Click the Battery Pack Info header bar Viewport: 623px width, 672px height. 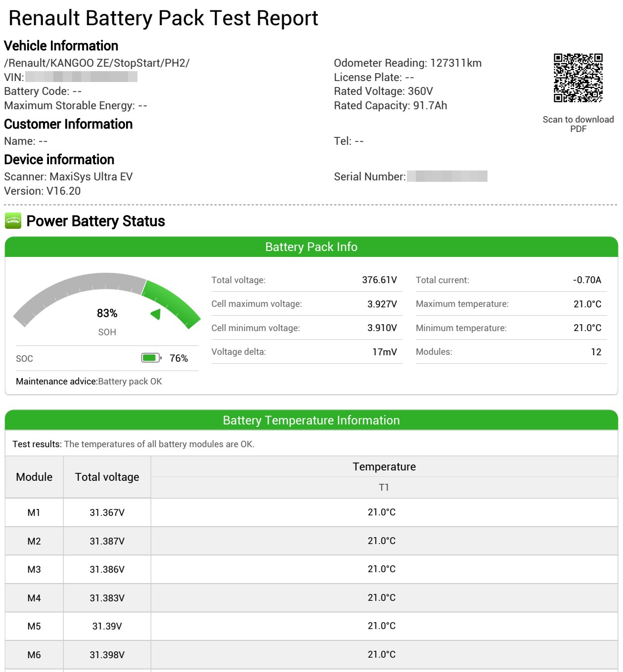311,247
